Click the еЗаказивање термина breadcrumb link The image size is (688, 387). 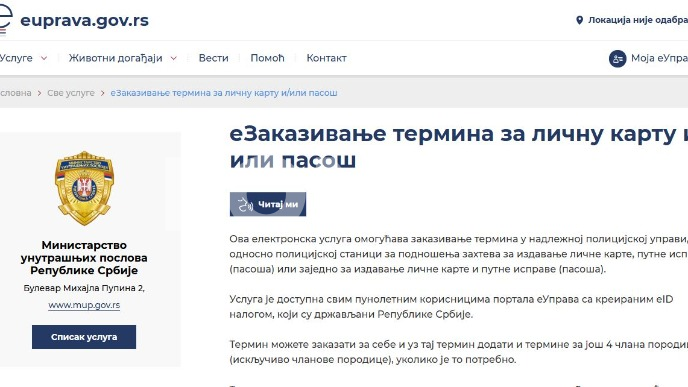(x=224, y=93)
